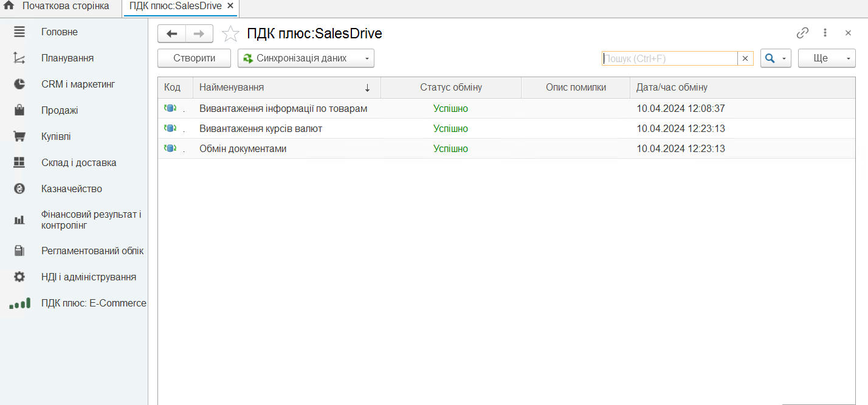Click the Регламентований облік calculator icon
The image size is (868, 405).
coord(19,251)
